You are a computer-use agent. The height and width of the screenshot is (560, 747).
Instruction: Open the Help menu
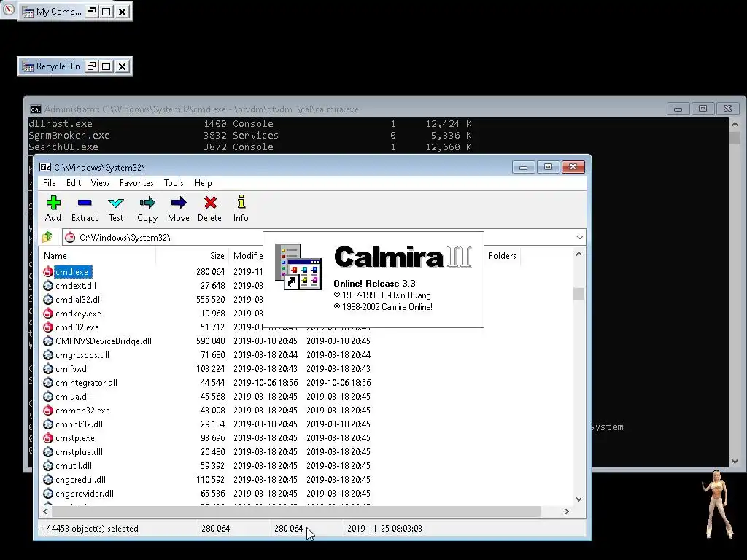[203, 183]
